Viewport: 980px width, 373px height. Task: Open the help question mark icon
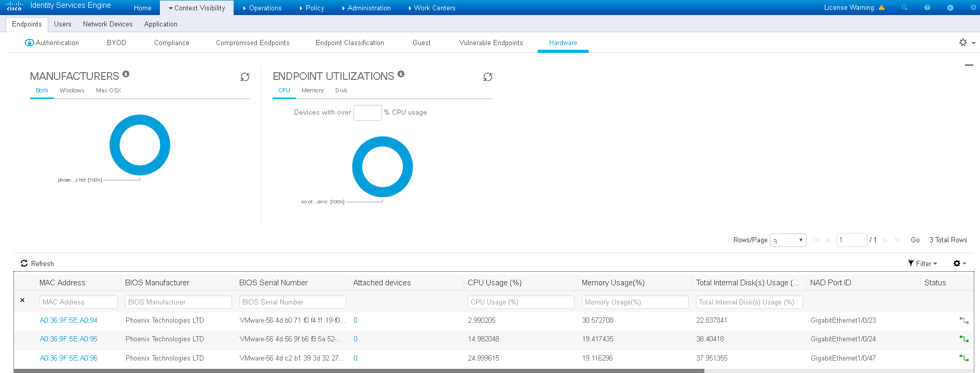click(x=927, y=8)
